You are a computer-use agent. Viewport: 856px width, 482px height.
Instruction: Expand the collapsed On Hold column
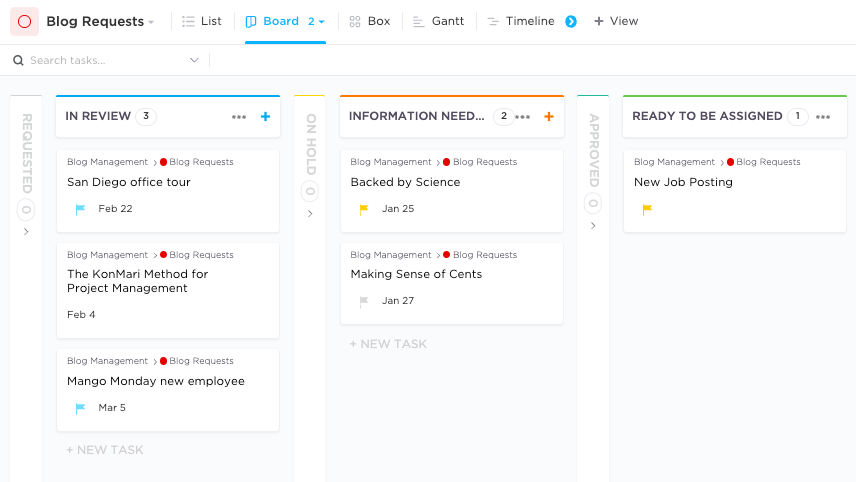310,213
